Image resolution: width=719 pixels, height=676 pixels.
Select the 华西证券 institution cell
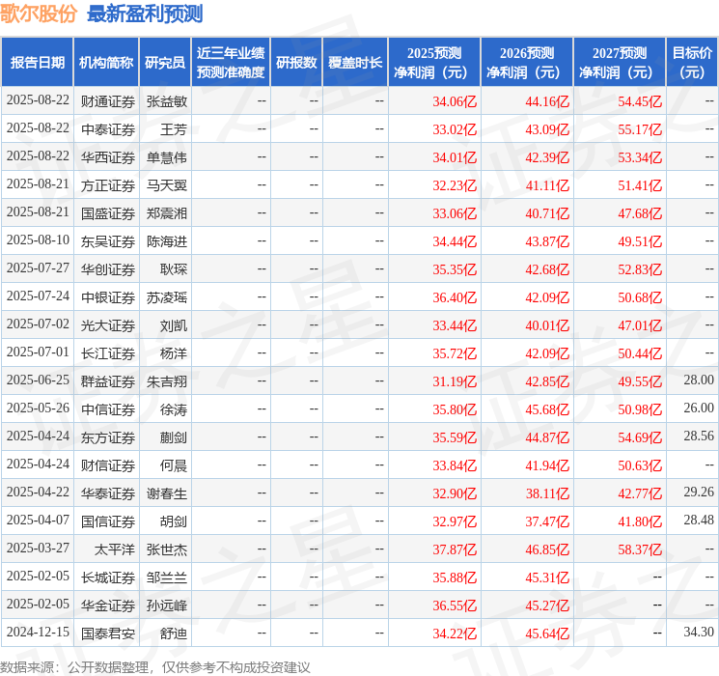click(108, 157)
